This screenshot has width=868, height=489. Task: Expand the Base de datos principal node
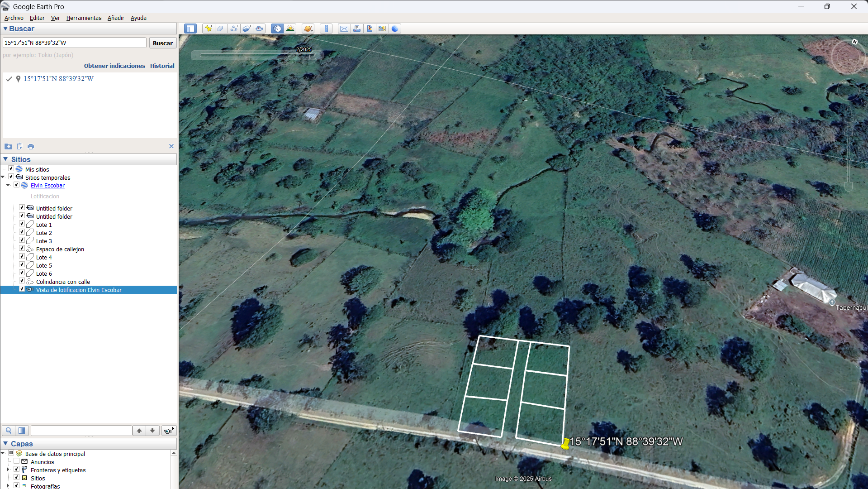(x=3, y=453)
